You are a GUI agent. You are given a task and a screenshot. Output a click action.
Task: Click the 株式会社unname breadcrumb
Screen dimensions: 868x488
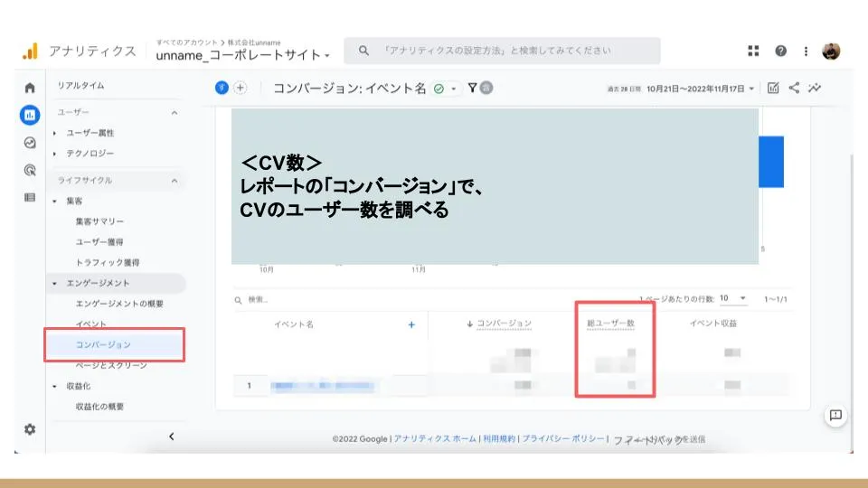[x=254, y=42]
